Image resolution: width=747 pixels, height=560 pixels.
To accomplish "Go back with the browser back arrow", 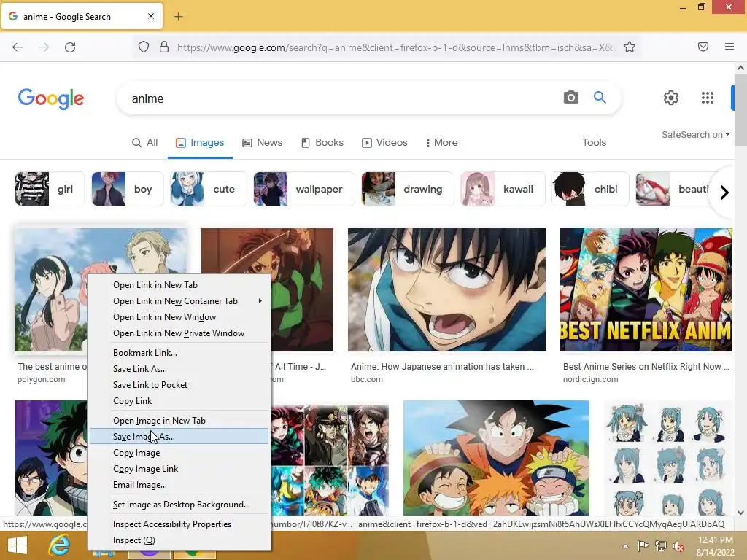I will (18, 47).
